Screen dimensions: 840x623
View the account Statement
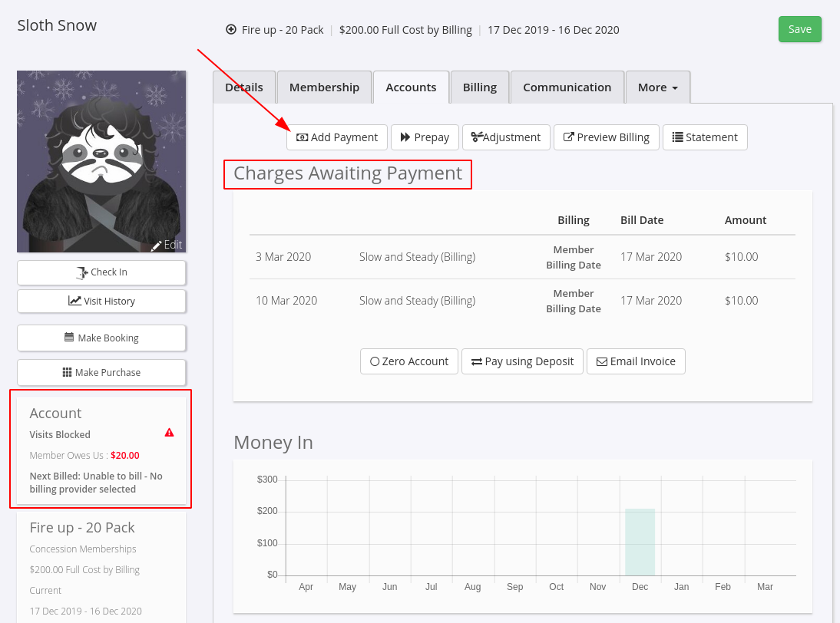[x=705, y=137]
